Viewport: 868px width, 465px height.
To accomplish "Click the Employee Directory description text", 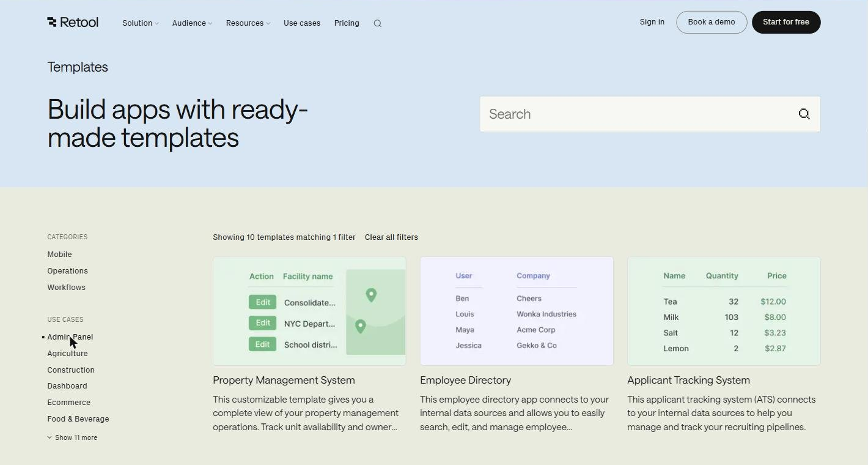I will (515, 413).
